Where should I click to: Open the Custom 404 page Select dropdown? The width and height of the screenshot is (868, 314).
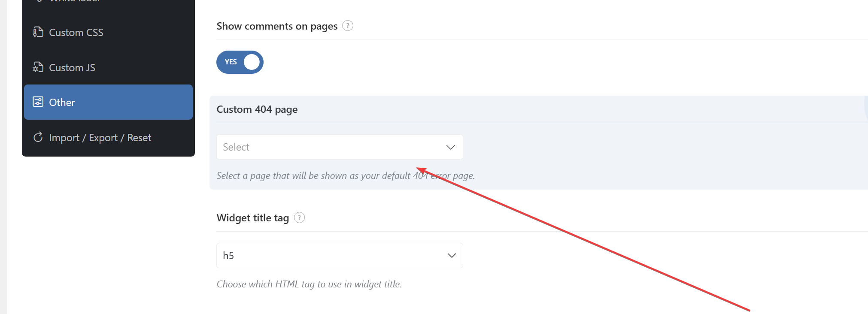[x=340, y=147]
